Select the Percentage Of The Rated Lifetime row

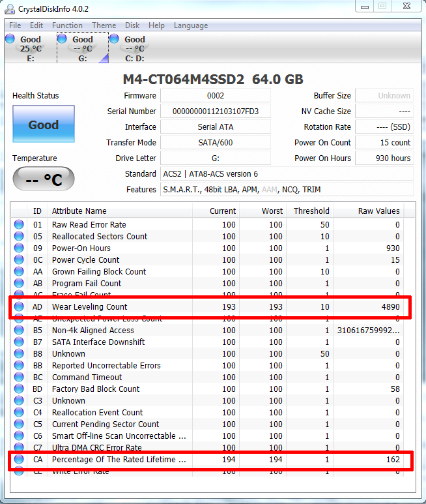[207, 459]
